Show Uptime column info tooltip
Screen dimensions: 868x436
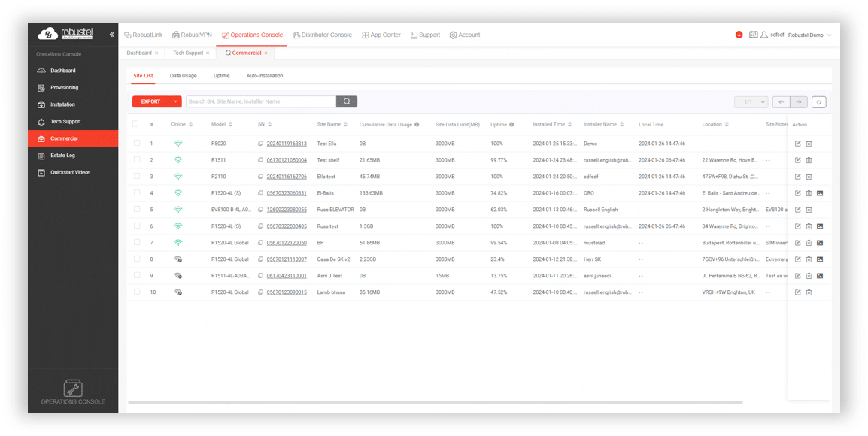pyautogui.click(x=511, y=125)
